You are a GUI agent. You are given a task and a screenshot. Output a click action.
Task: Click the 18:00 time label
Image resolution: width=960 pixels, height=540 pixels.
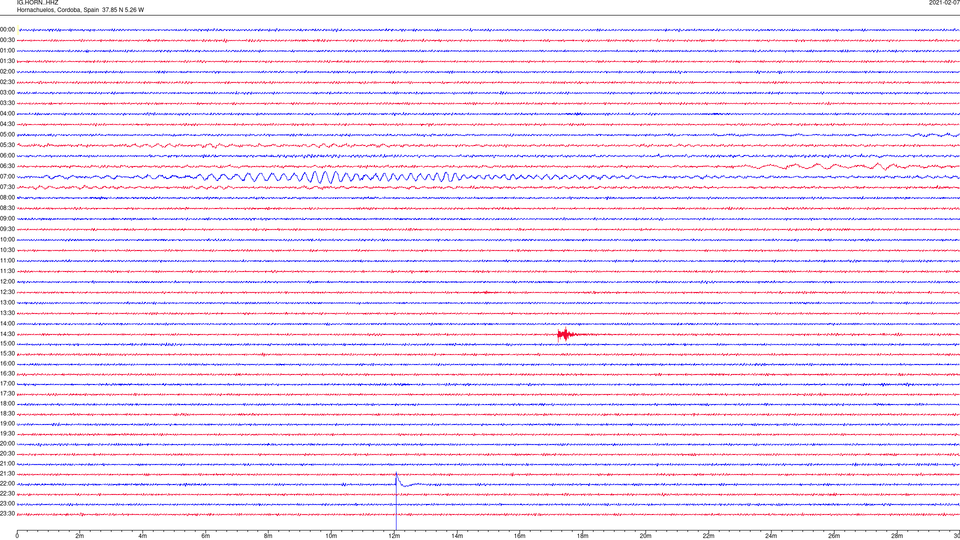(x=7, y=404)
